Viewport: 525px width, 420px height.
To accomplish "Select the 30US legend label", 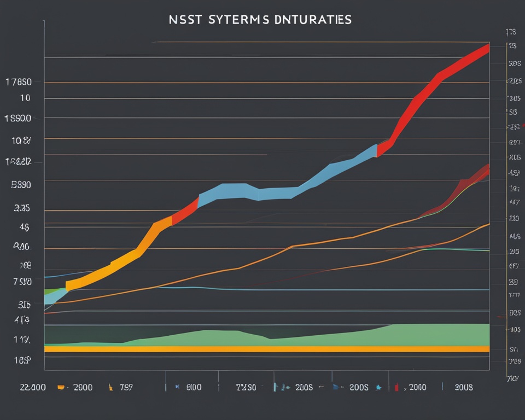I will [464, 388].
